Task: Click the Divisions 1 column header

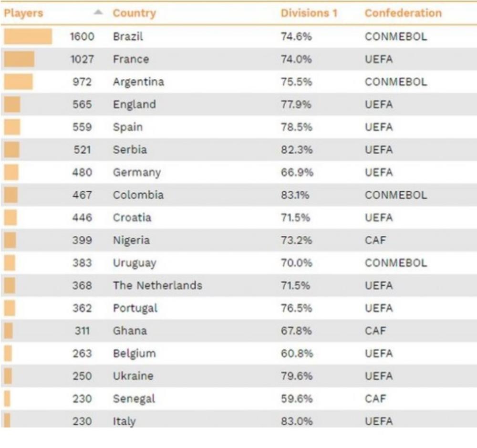Action: tap(309, 13)
